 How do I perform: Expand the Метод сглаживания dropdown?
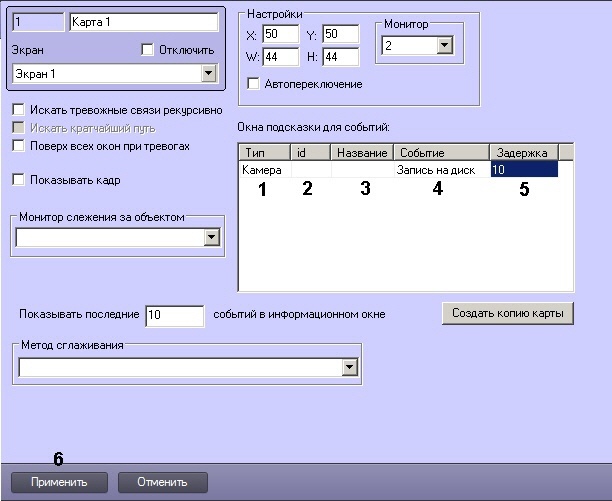point(349,367)
